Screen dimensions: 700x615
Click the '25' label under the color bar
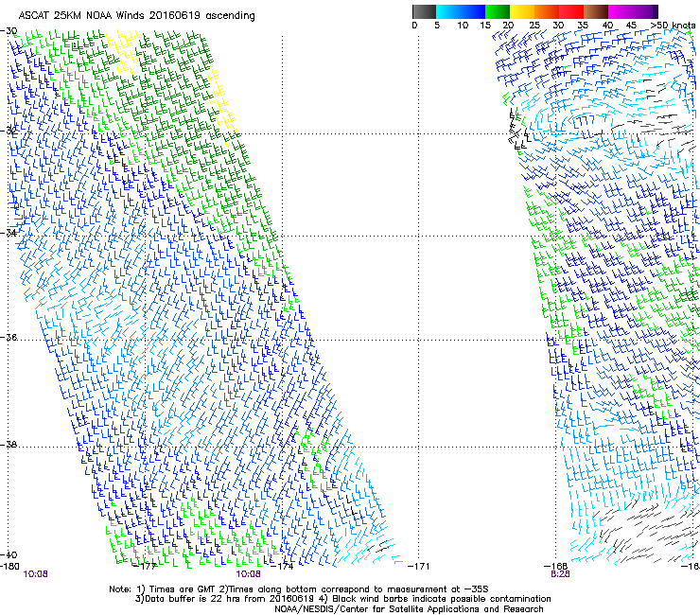[534, 26]
